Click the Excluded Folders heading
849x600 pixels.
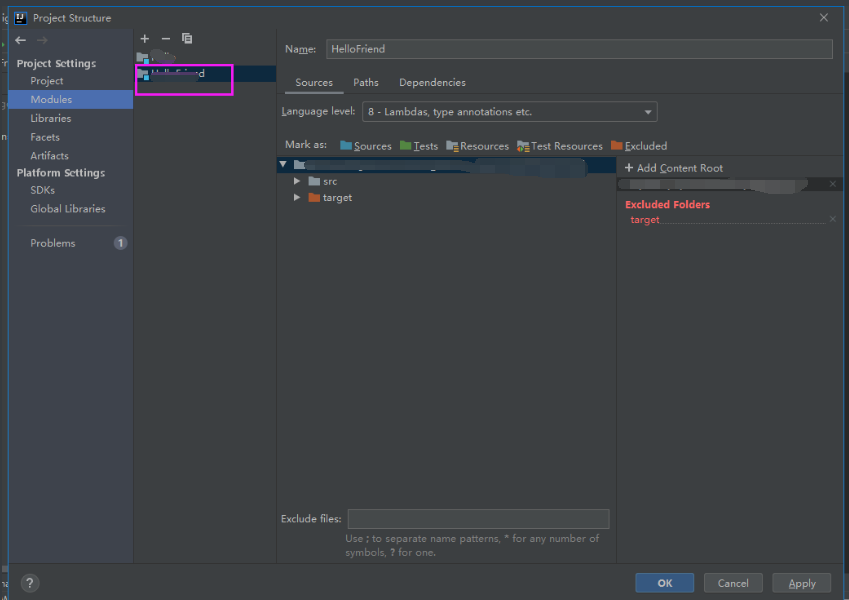point(667,205)
